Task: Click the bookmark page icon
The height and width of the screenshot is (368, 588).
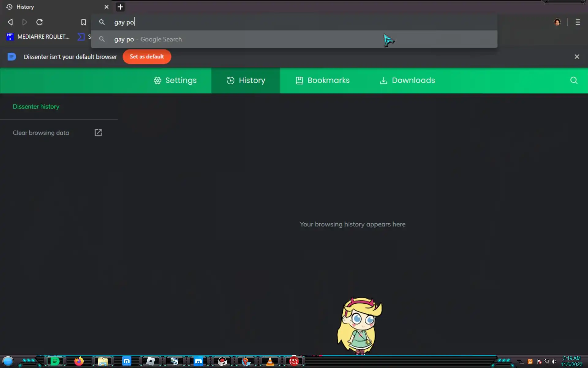Action: [83, 22]
